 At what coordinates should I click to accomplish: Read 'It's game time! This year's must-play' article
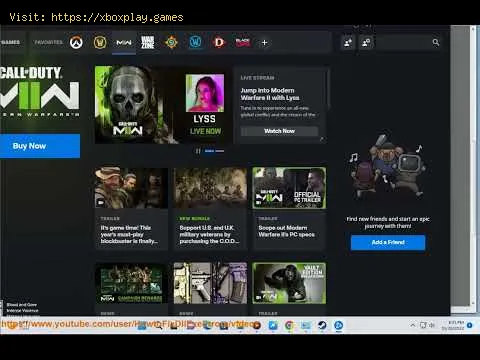pyautogui.click(x=129, y=234)
